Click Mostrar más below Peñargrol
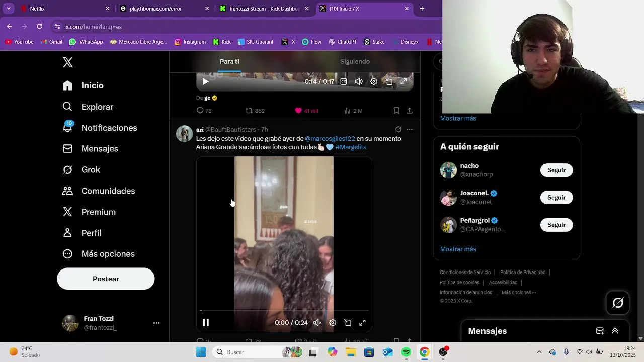Image resolution: width=644 pixels, height=362 pixels. [458, 249]
